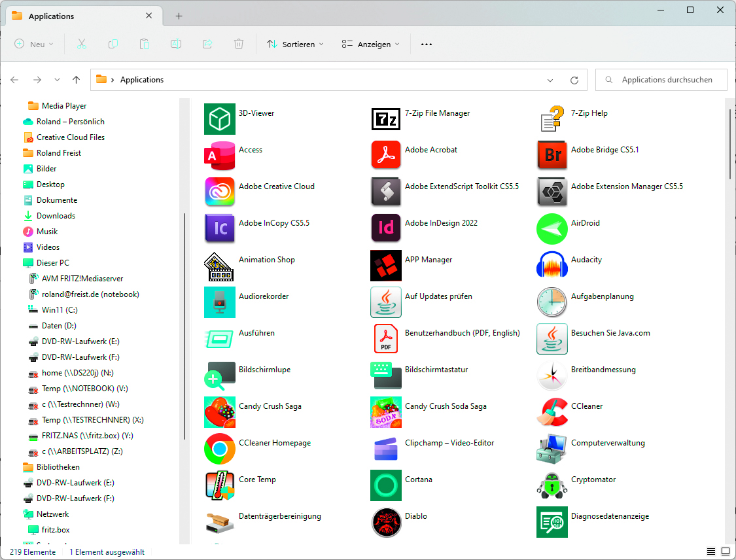736x560 pixels.
Task: Select the Adobe Acrobat icon
Action: click(x=386, y=155)
